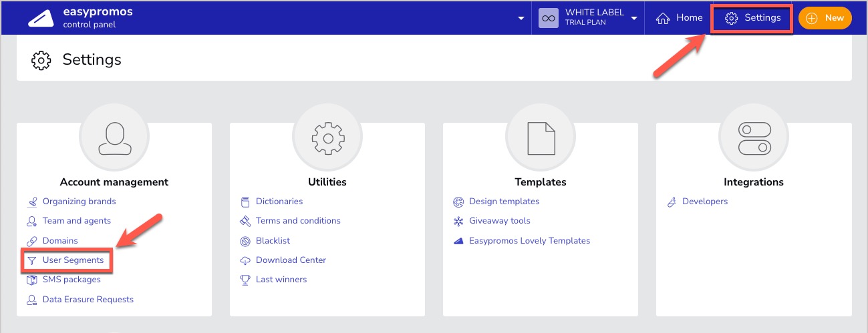Click the User Segments funnel icon
This screenshot has width=868, height=333.
[x=31, y=260]
